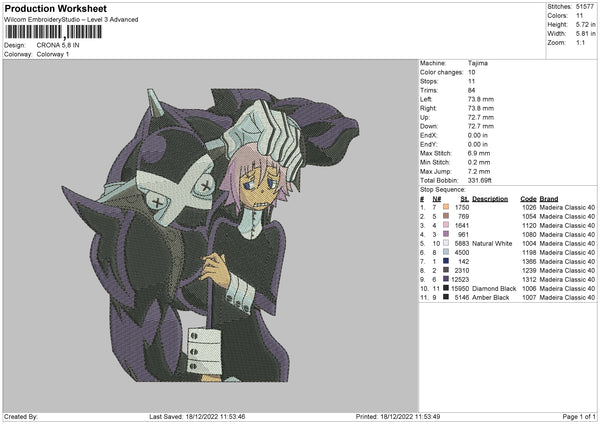
Task: Click the Natural White color swatch
Action: pyautogui.click(x=446, y=243)
